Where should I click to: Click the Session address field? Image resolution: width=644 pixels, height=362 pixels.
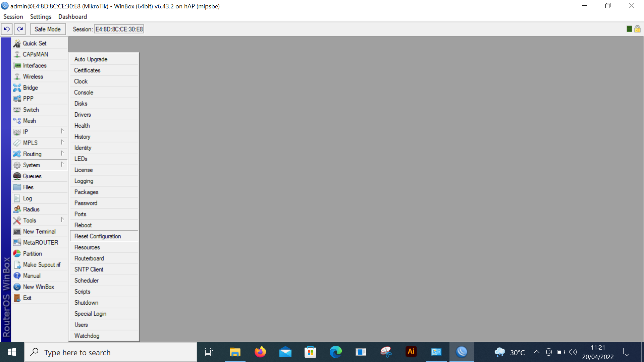(119, 29)
